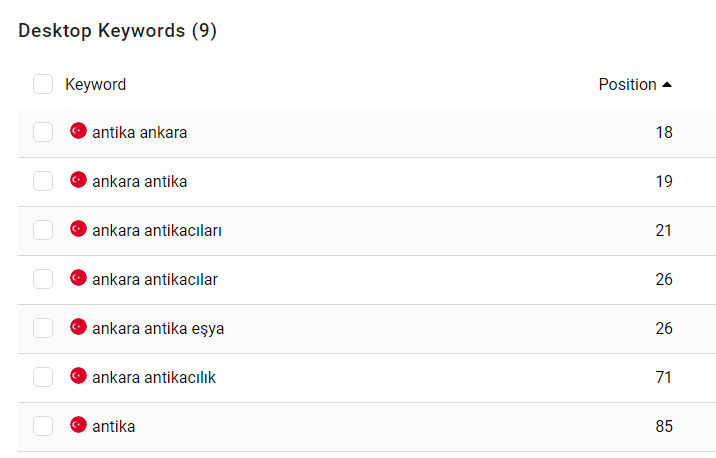Image resolution: width=716 pixels, height=458 pixels.
Task: Toggle the select-all checkbox beside Keyword header
Action: pos(43,84)
